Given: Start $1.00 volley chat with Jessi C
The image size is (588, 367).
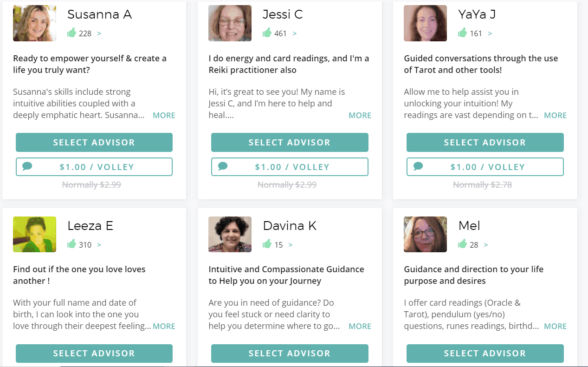Looking at the screenshot, I should tap(290, 167).
